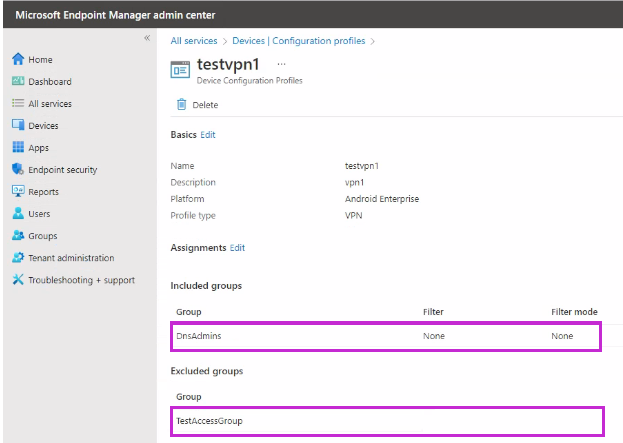
Task: Click the Android Enterprise platform value
Action: [382, 199]
